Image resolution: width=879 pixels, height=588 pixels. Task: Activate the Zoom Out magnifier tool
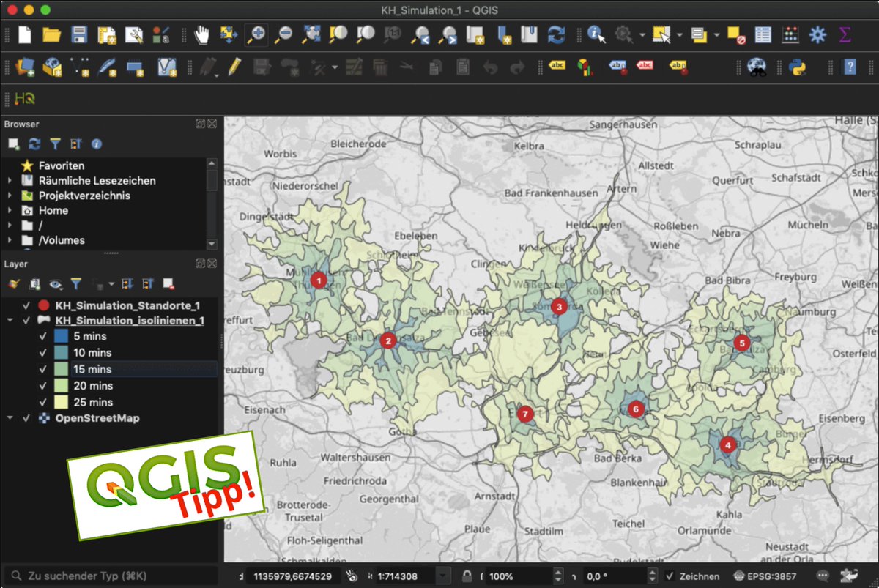point(284,34)
